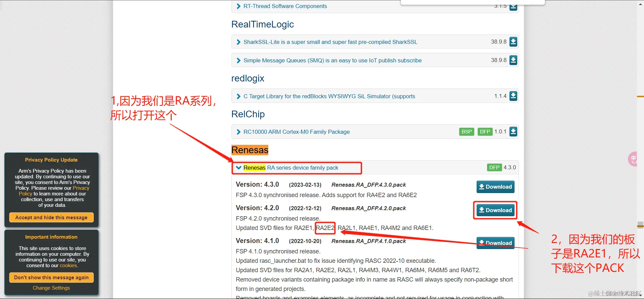Expand RT-Thread Software Components entry
Screen dimensions: 644x299
click(x=238, y=6)
